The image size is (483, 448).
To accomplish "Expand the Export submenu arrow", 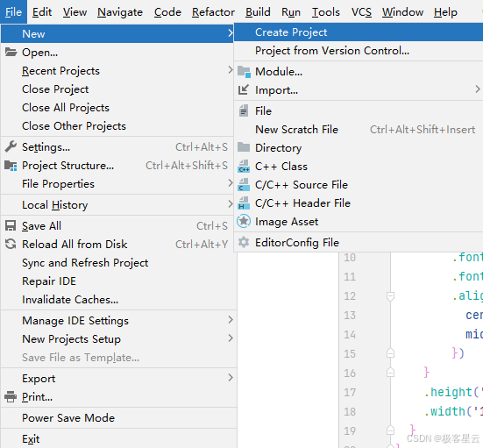I will (x=230, y=378).
